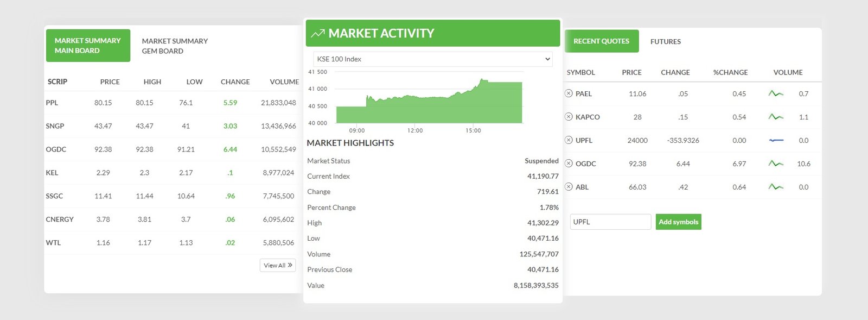Click the Market Activity trend arrow icon
Image resolution: width=868 pixels, height=320 pixels.
pyautogui.click(x=318, y=34)
